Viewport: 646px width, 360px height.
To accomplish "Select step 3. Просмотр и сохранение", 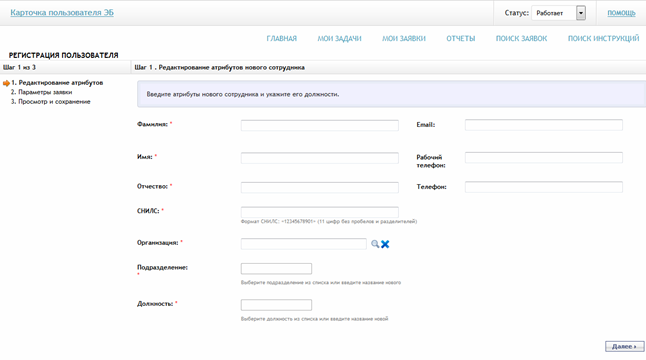I will click(x=50, y=102).
